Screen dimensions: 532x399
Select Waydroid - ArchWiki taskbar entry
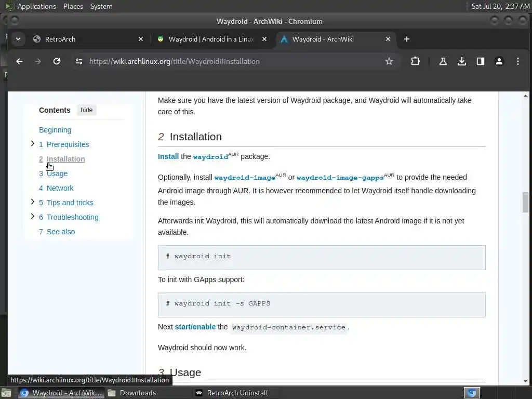click(61, 393)
